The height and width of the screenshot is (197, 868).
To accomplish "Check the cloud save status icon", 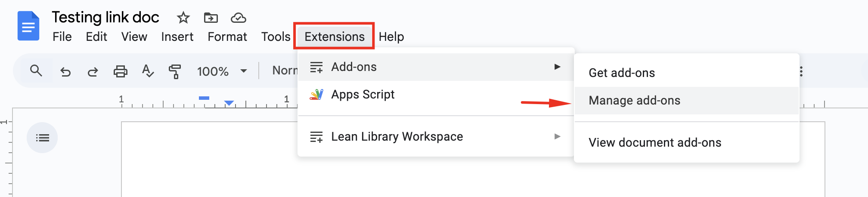I will point(239,18).
